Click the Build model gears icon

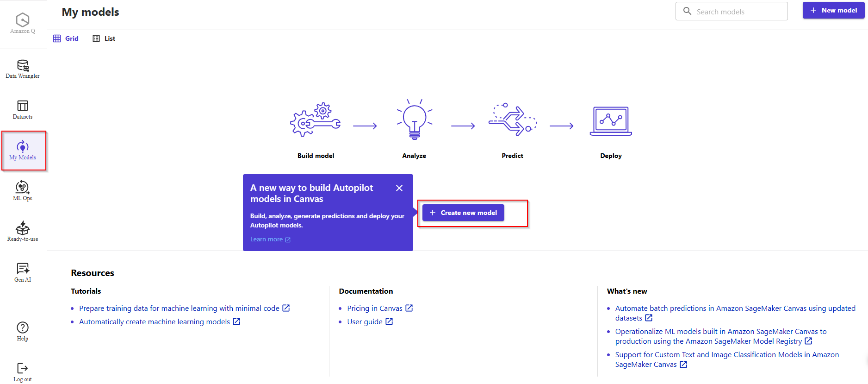point(316,120)
